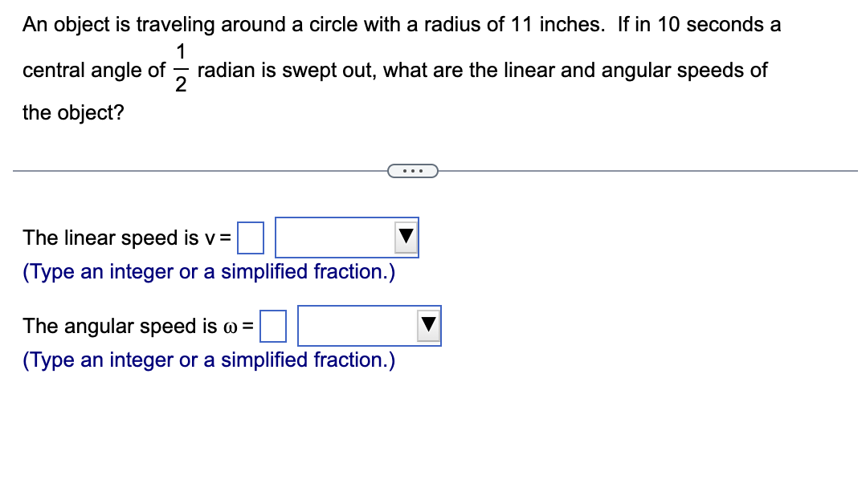Click the instruction text below the angular speed row
This screenshot has height=504, width=866.
[x=208, y=360]
